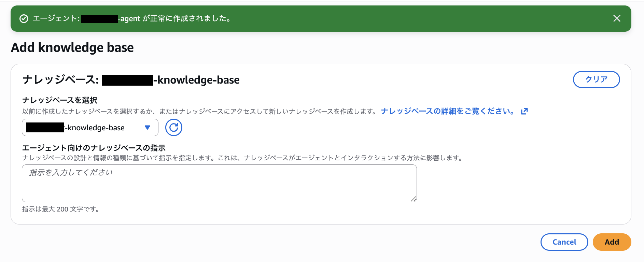Click the ナレッジベースを選択 label
Screen dimensions: 644x262
60,100
